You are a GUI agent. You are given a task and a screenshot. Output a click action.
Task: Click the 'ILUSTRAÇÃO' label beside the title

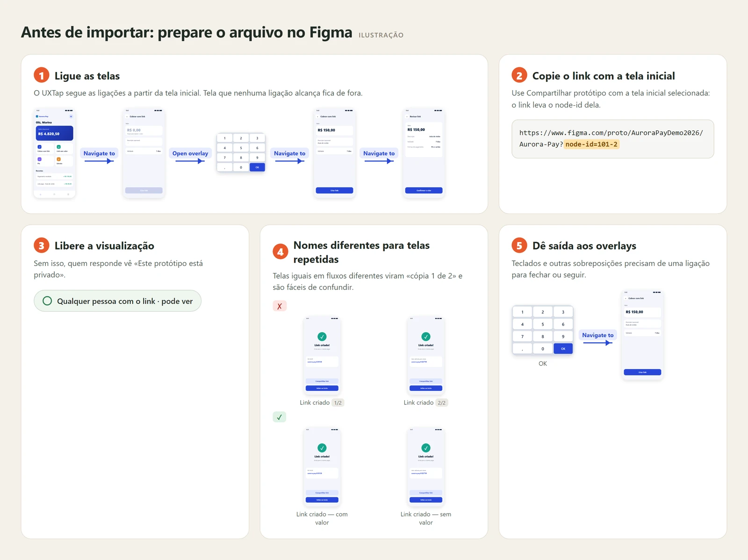[x=381, y=35]
